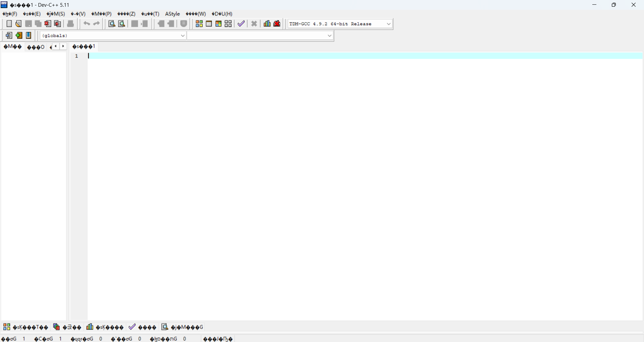Click the Print icon
Viewport: 644px width, 342px height.
click(x=70, y=24)
